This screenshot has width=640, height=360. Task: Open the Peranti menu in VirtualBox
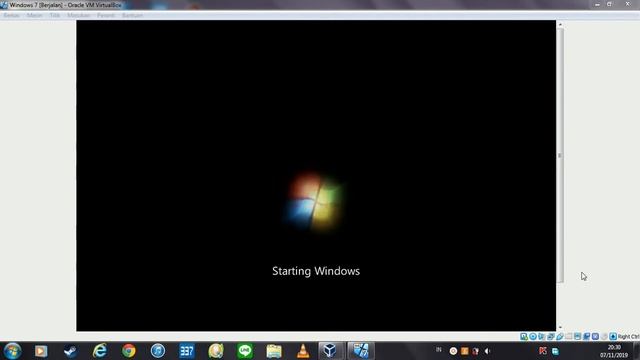(x=106, y=15)
